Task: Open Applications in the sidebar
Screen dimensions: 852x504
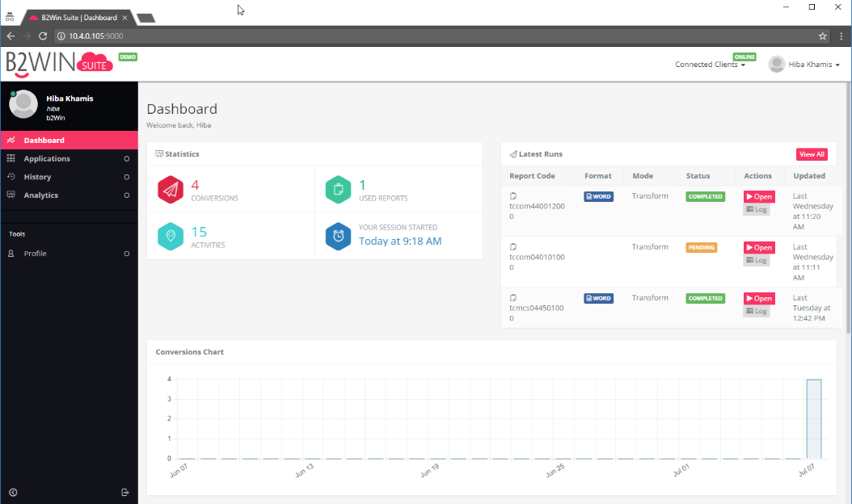Action: 69,158
